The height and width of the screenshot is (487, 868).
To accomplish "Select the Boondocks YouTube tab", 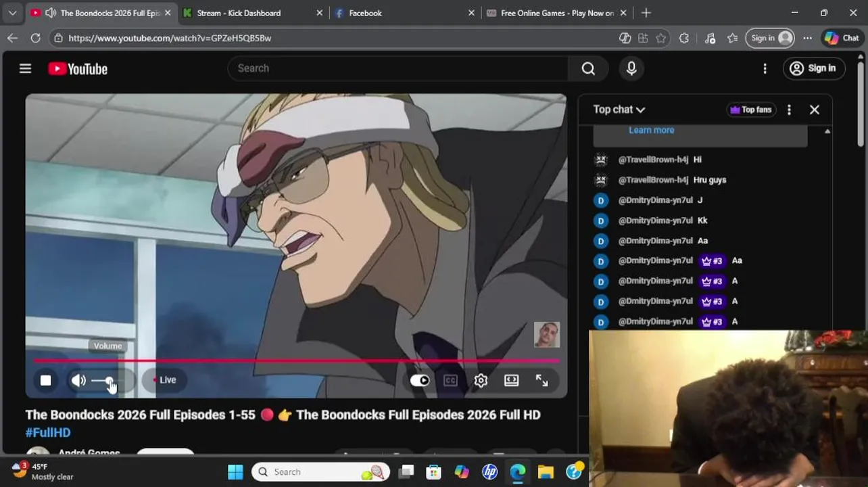I will (x=101, y=13).
